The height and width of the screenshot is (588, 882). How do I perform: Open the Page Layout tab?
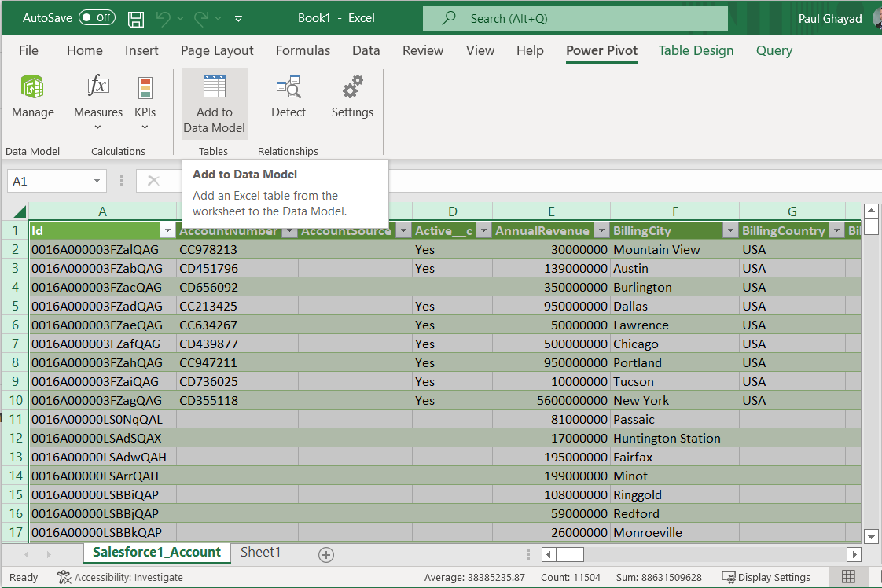(217, 50)
